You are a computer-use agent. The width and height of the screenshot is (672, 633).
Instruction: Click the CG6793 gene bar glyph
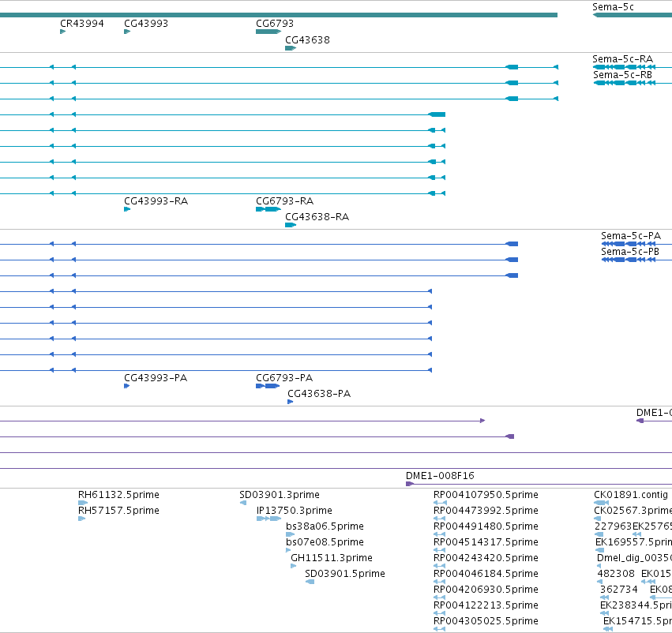click(x=268, y=32)
